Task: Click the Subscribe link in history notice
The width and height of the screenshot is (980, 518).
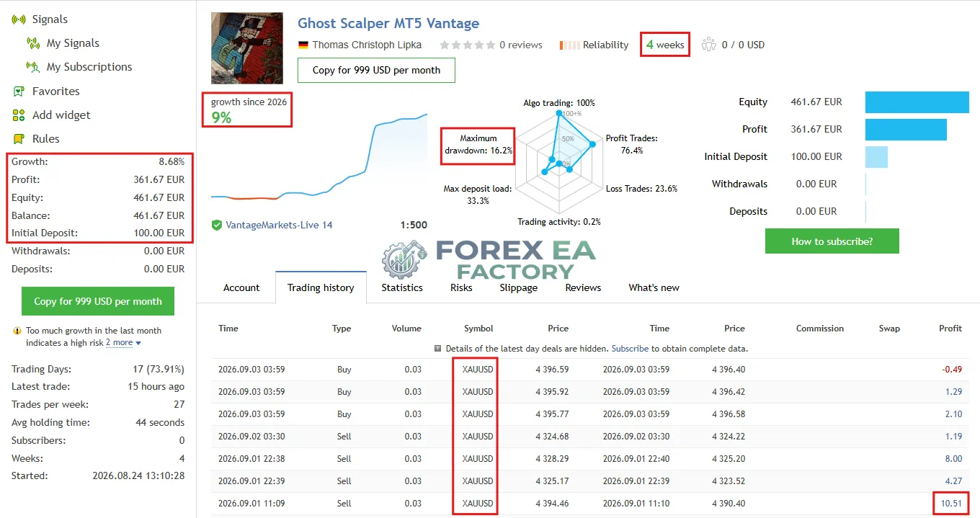Action: [x=631, y=348]
